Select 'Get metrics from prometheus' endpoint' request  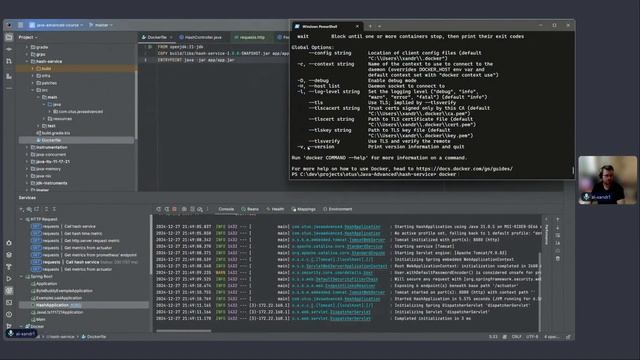[100, 255]
